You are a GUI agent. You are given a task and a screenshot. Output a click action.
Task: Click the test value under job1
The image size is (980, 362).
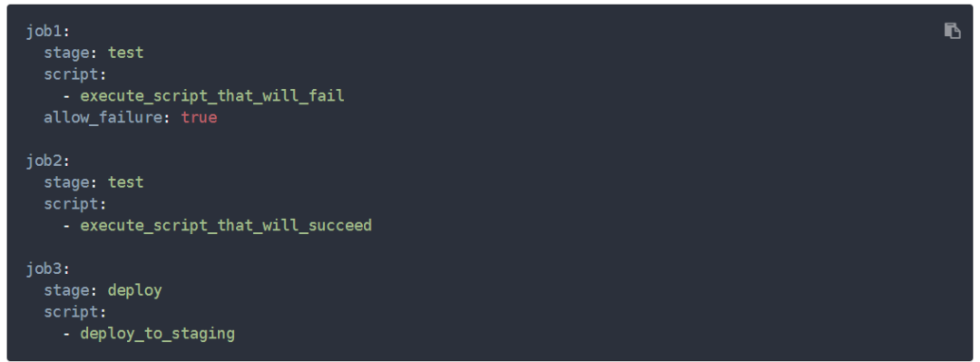point(125,54)
